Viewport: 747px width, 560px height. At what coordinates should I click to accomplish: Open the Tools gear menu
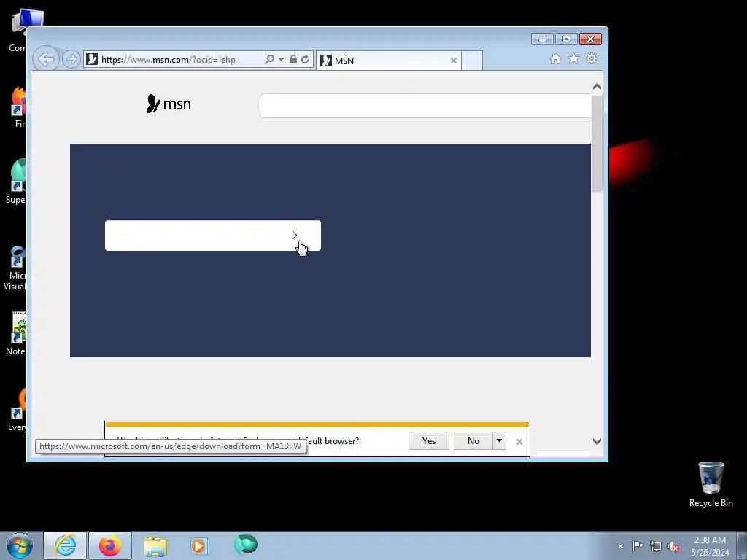click(x=592, y=58)
